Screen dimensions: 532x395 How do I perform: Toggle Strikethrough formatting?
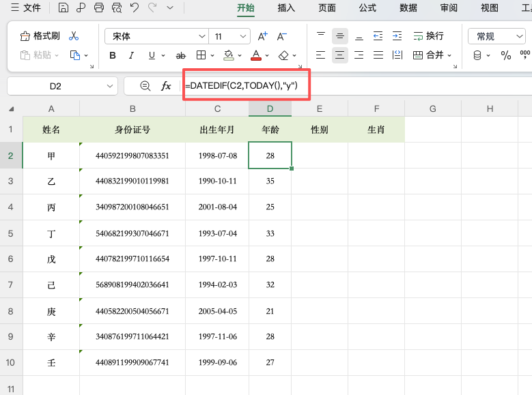pyautogui.click(x=180, y=55)
